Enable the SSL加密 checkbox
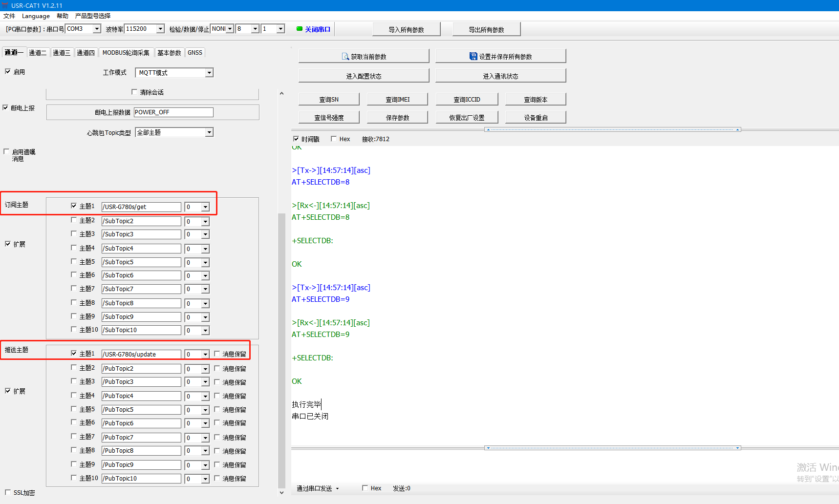This screenshot has width=839, height=504. [8, 492]
